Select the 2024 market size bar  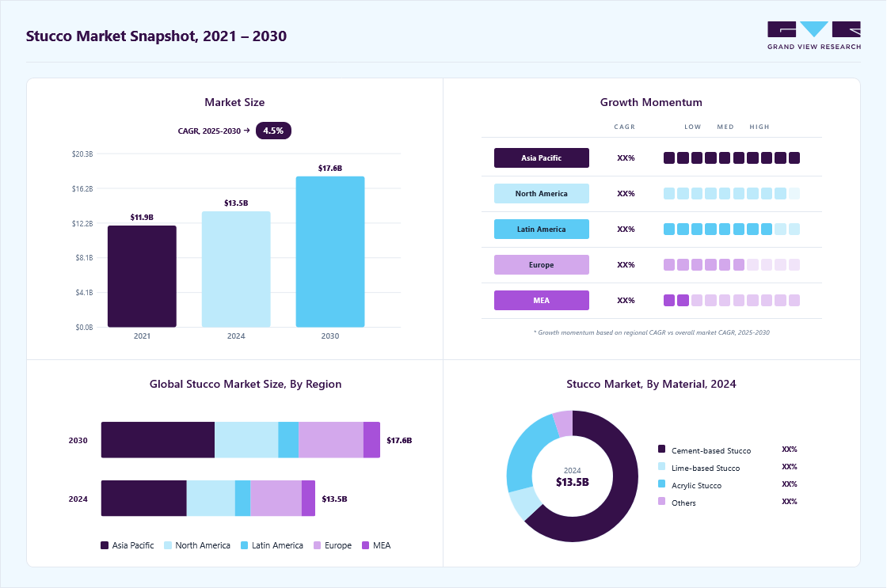pos(236,269)
